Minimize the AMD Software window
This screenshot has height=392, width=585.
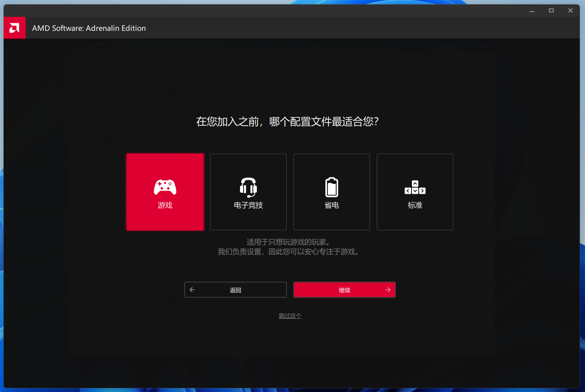click(x=532, y=11)
